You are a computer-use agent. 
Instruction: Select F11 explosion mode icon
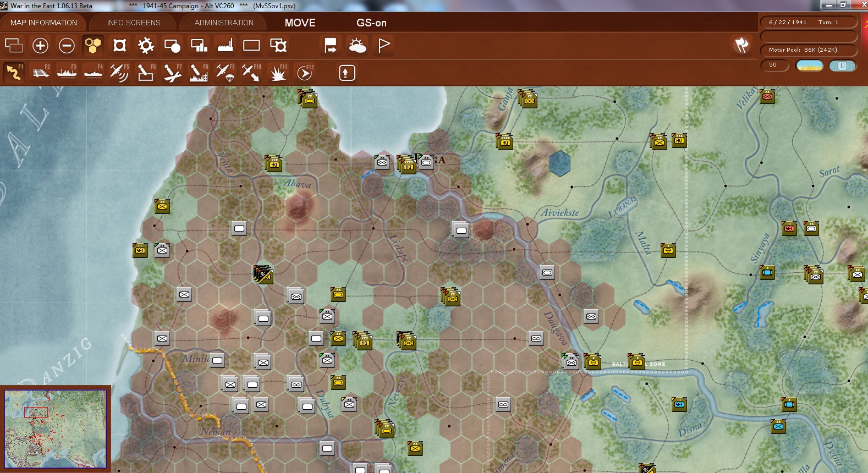278,73
